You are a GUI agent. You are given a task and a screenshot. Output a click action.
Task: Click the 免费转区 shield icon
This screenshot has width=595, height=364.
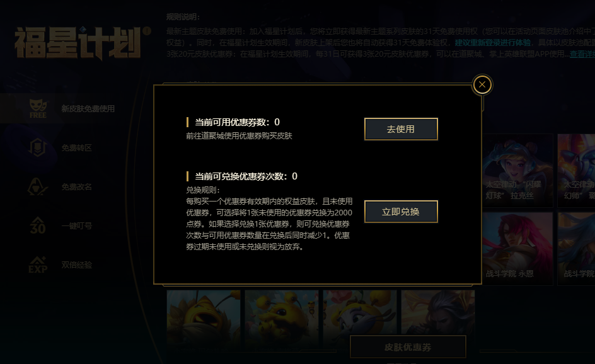(x=38, y=148)
